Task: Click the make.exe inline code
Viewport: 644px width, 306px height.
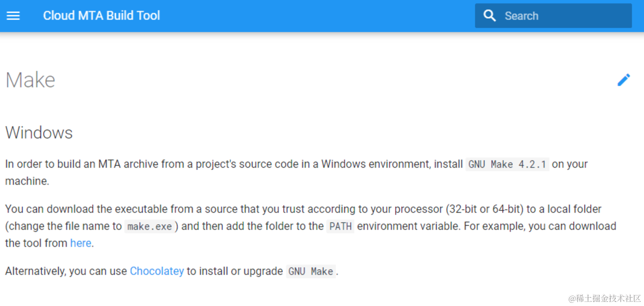Action: click(150, 226)
